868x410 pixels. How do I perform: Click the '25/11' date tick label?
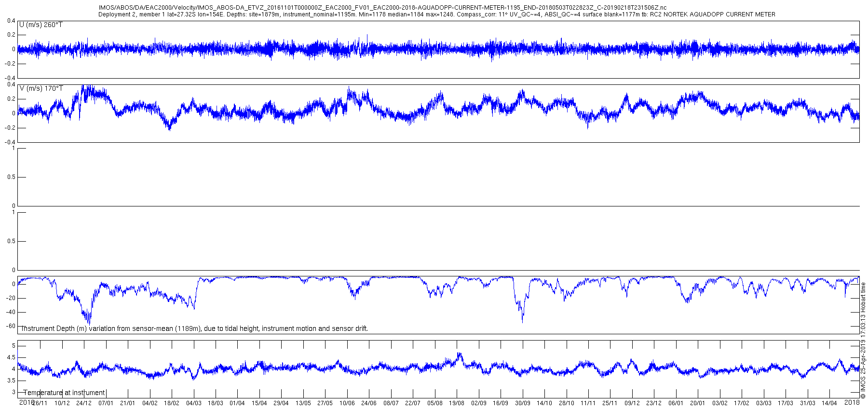[x=610, y=403]
